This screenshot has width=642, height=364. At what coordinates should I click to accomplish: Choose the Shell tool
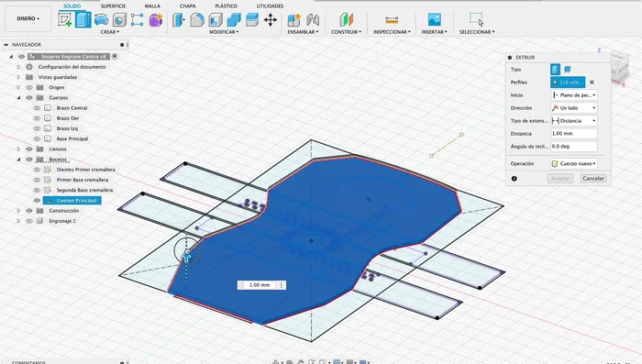point(216,19)
